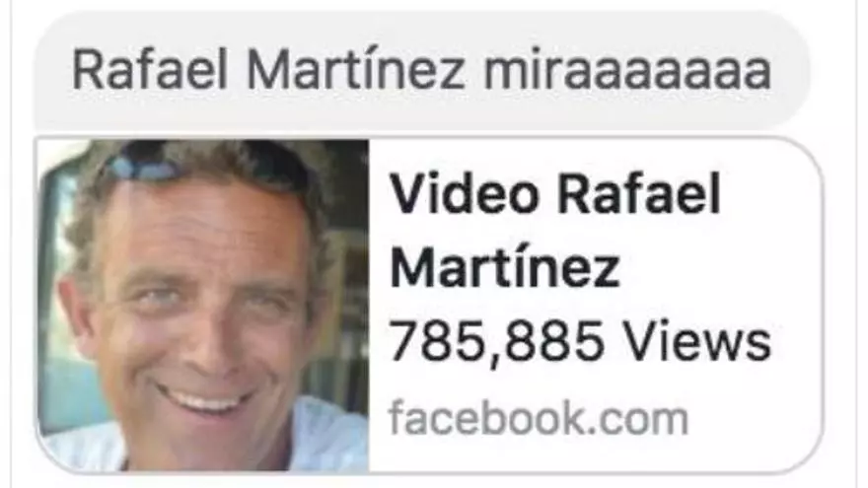Click "Martínez" on the title's second line
Viewport: 868px width, 488px height.
[x=505, y=268]
